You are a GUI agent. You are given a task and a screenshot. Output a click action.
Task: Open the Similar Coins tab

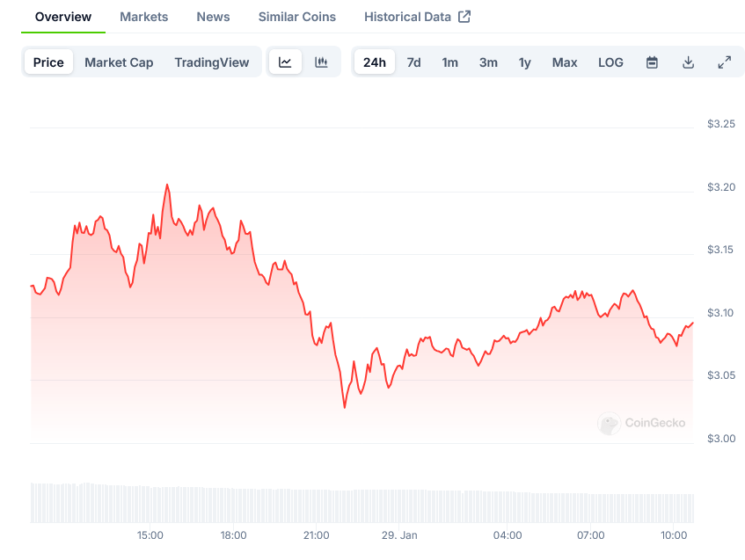pyautogui.click(x=297, y=17)
